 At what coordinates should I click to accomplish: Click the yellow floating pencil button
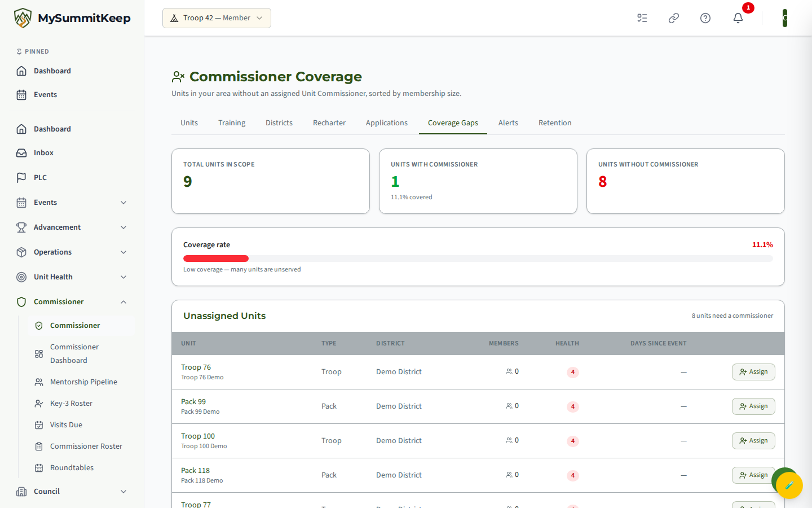click(x=789, y=485)
